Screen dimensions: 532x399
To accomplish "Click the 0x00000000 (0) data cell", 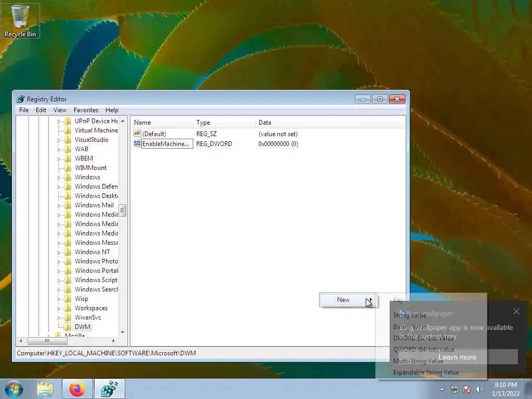I will pyautogui.click(x=278, y=143).
